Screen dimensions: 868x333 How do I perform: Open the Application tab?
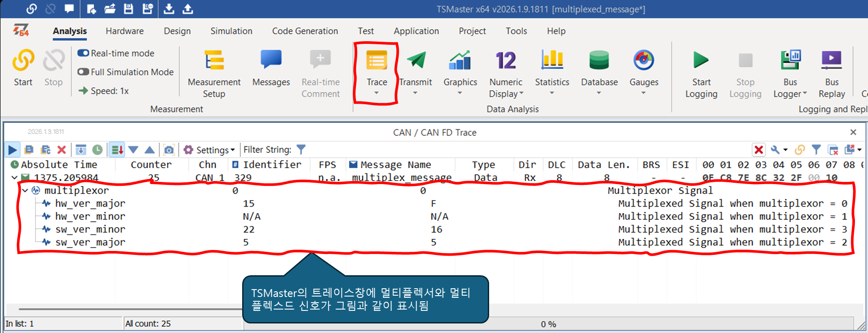tap(416, 31)
